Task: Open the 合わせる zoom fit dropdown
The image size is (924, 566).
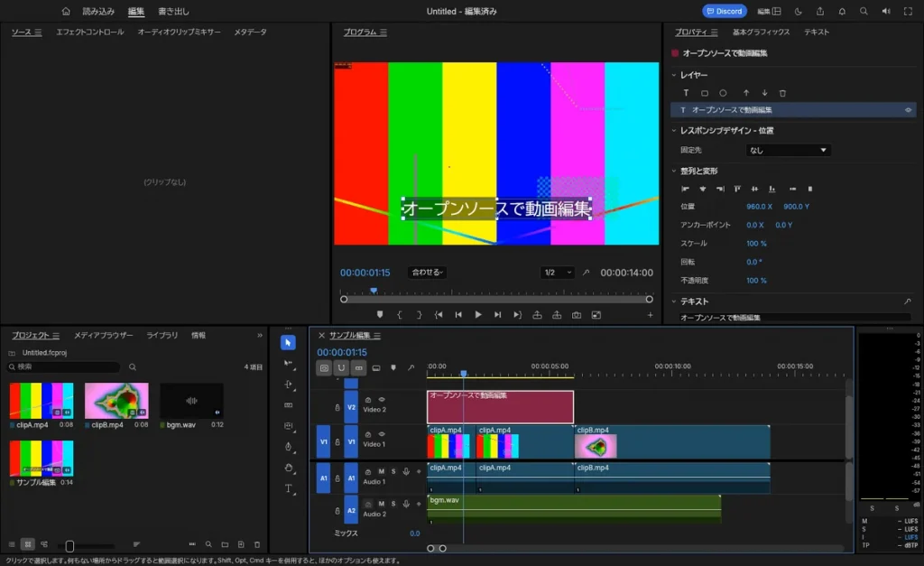Action: coord(428,273)
